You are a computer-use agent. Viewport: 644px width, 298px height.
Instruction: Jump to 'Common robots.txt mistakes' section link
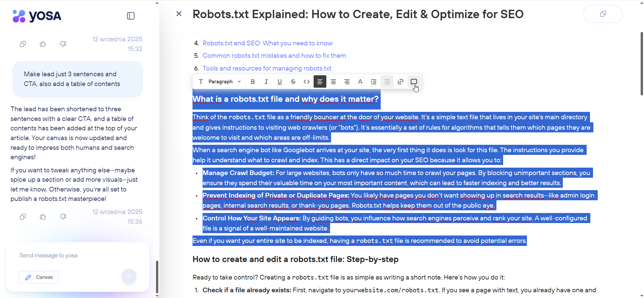click(x=274, y=55)
